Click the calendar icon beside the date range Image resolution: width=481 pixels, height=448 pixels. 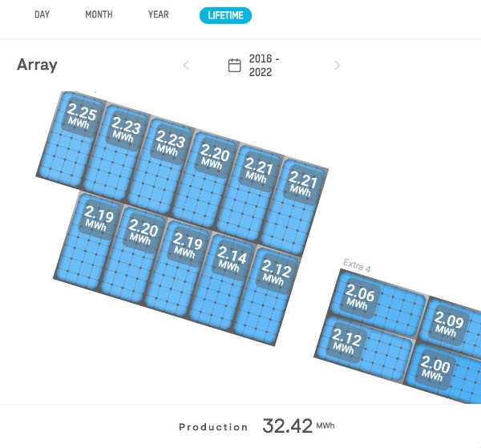point(235,66)
